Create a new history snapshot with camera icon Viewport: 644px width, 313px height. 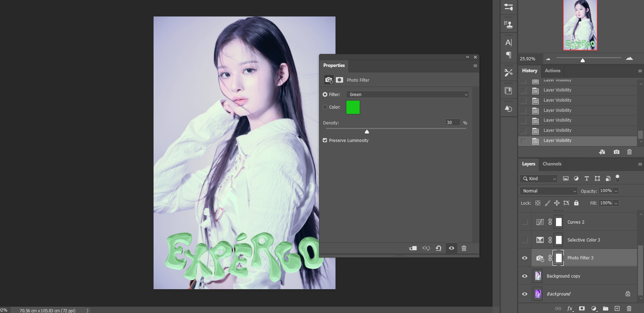[x=616, y=152]
